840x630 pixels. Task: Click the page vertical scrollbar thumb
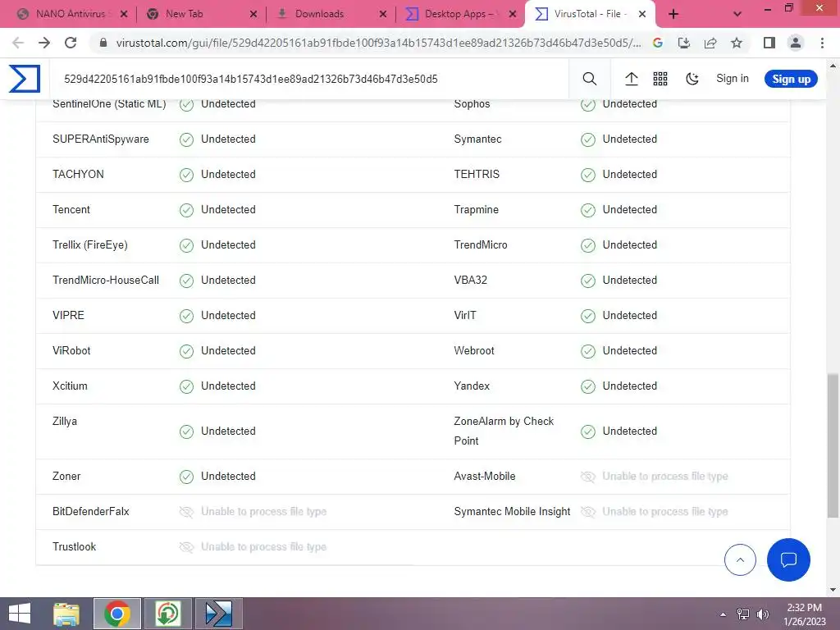(x=833, y=445)
